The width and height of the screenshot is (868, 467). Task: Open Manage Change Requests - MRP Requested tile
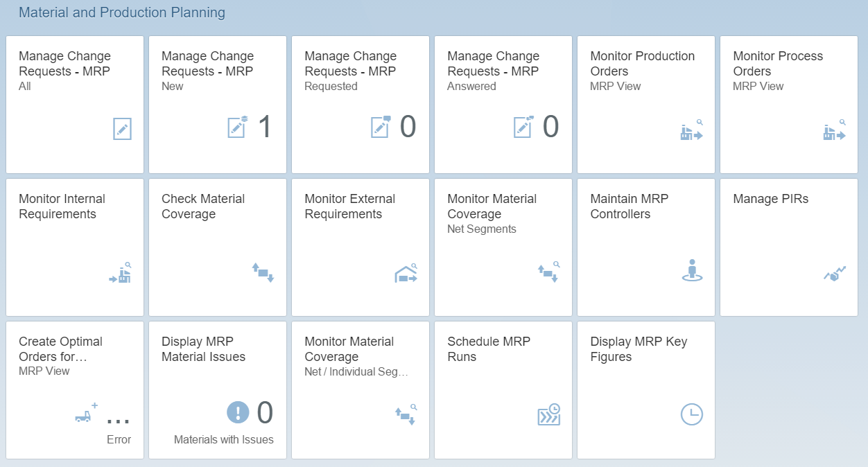point(360,104)
